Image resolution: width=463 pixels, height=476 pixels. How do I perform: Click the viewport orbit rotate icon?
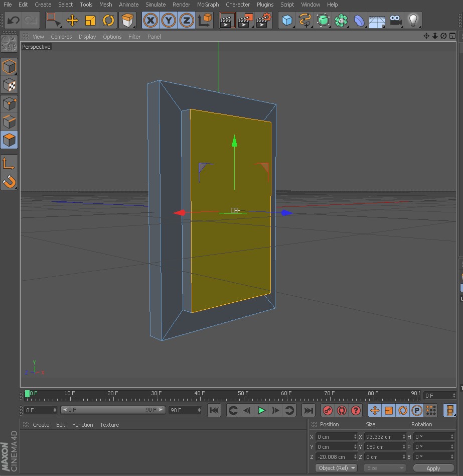click(x=443, y=36)
